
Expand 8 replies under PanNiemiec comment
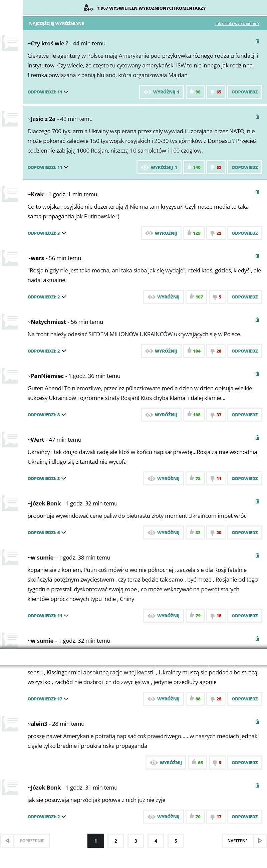47,414
